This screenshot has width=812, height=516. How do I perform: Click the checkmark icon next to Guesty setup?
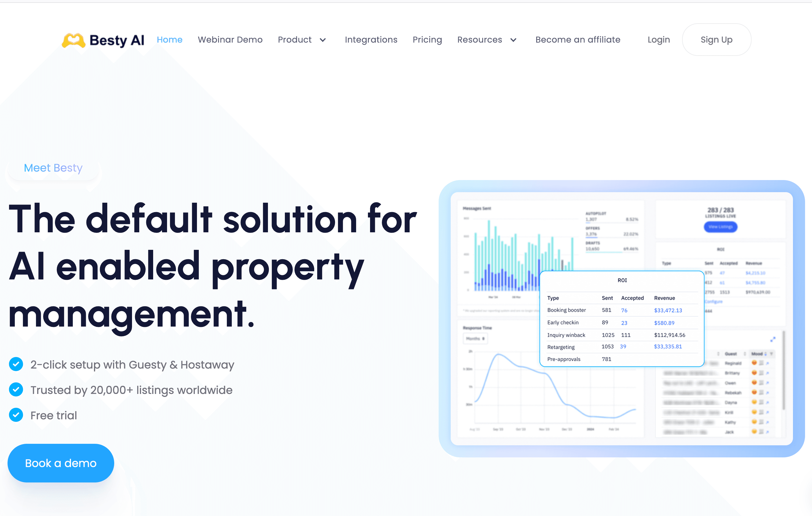[x=17, y=365]
